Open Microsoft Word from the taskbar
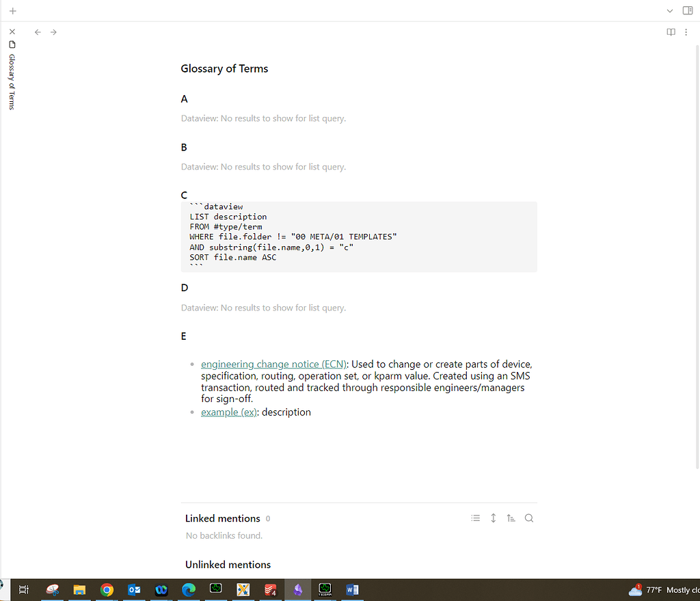This screenshot has width=700, height=601. [x=353, y=589]
